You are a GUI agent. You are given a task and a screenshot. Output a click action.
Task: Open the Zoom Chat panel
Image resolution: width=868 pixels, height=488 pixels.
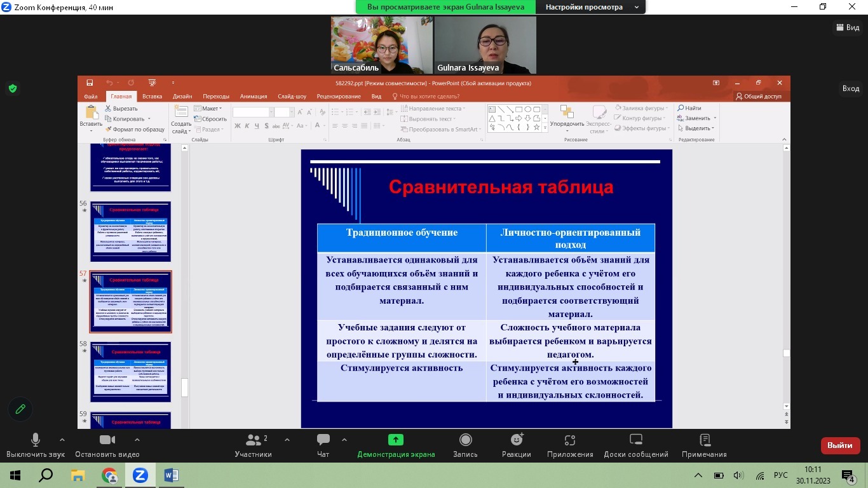(x=323, y=440)
